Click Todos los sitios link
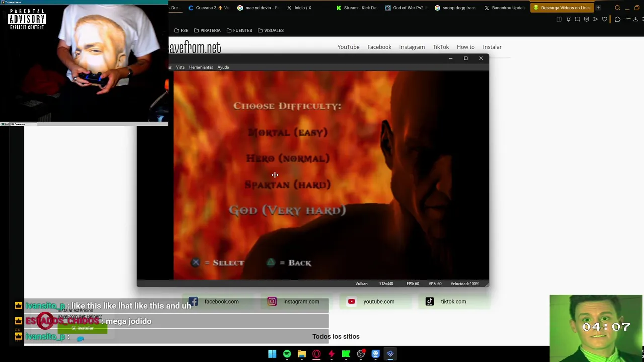644x362 pixels. tap(336, 337)
